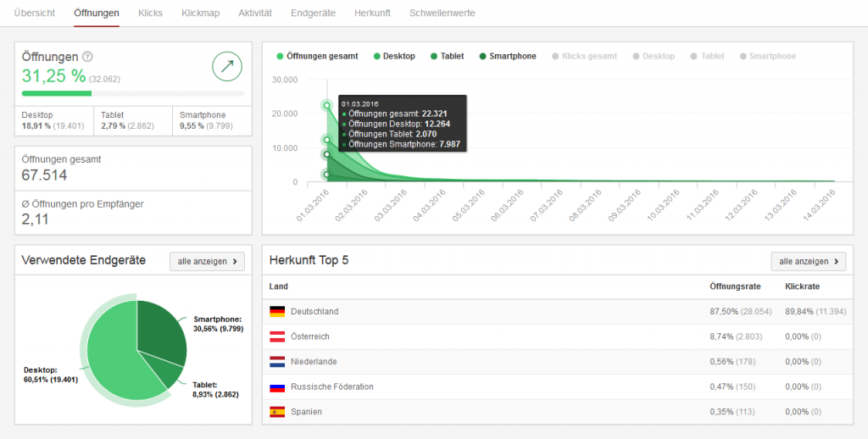The height and width of the screenshot is (439, 868).
Task: Toggle the green Tablet openings series
Action: 448,56
